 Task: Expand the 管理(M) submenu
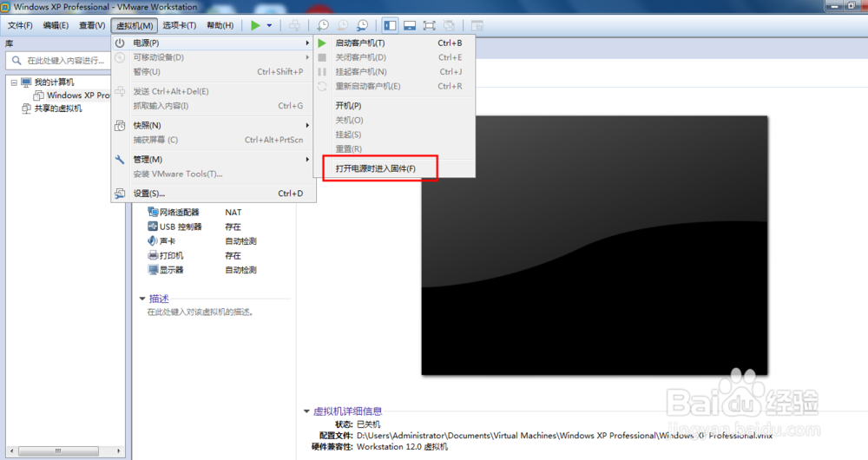[x=214, y=160]
